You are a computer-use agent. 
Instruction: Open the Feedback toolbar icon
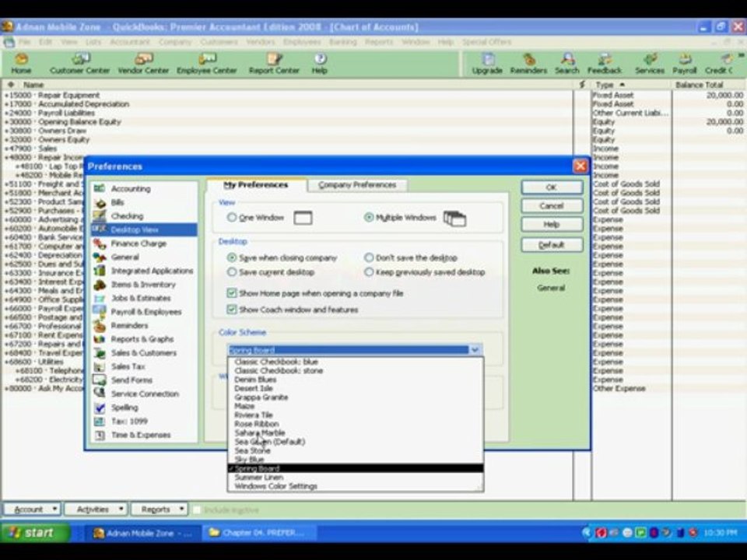[605, 64]
